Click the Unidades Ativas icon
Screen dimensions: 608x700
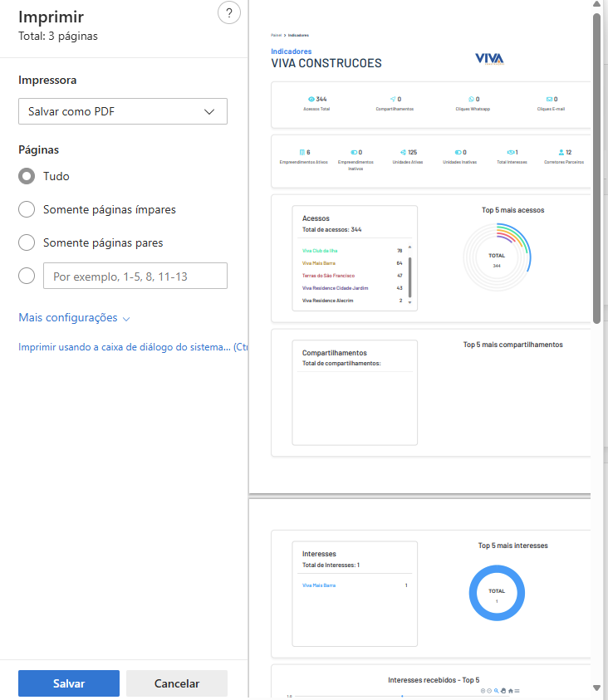[x=403, y=152]
